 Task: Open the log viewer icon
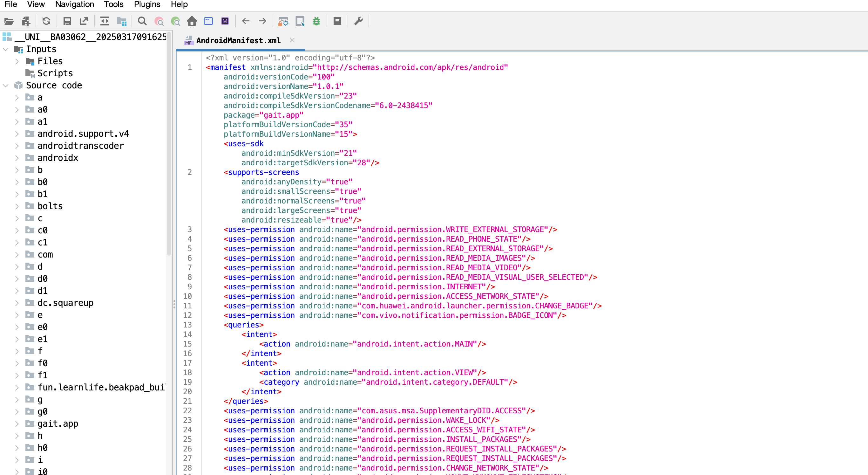click(337, 21)
